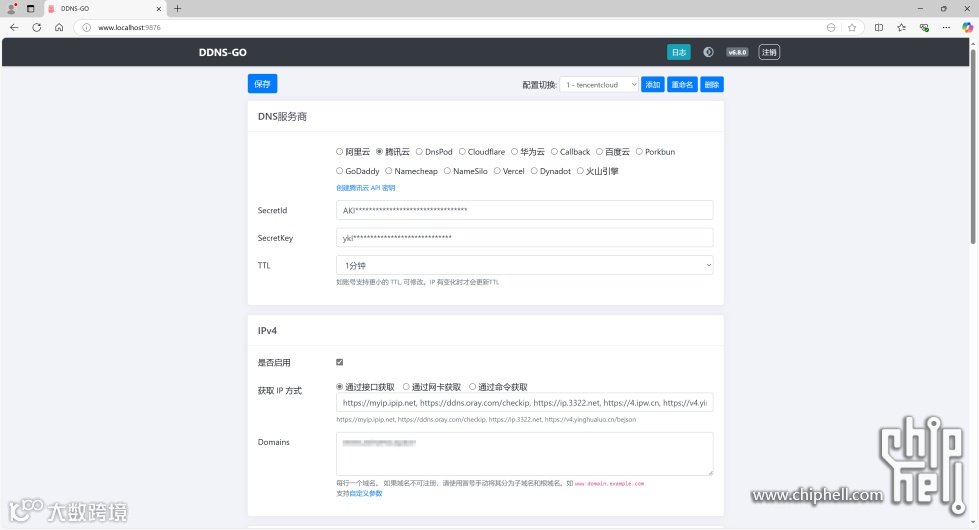Open the browser profile icon

pyautogui.click(x=11, y=9)
